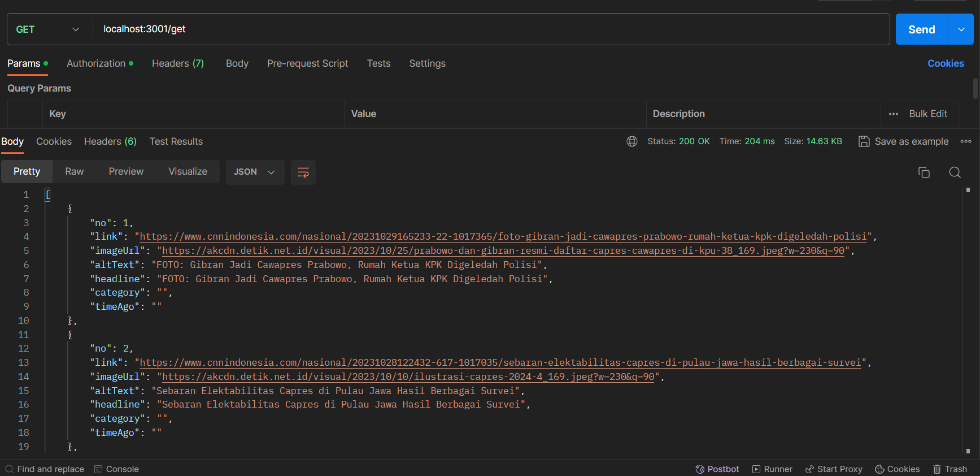Copy the response body with copy icon
Viewport: 980px width, 476px height.
(x=924, y=172)
